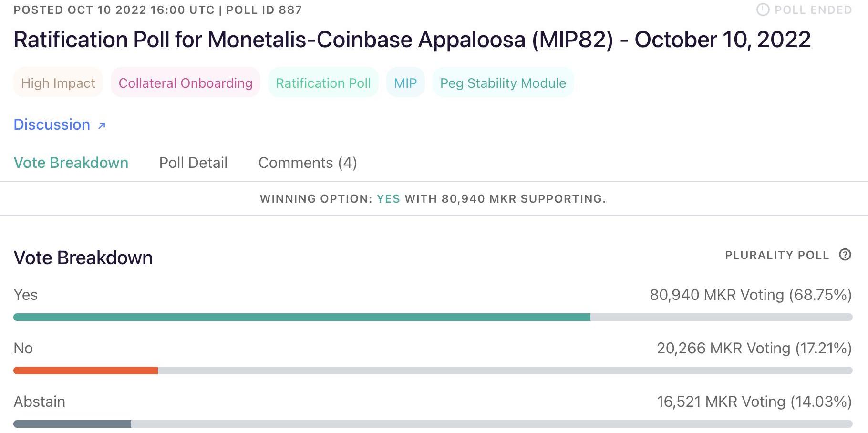Switch to the Vote Breakdown tab
Image resolution: width=868 pixels, height=433 pixels.
coord(71,163)
